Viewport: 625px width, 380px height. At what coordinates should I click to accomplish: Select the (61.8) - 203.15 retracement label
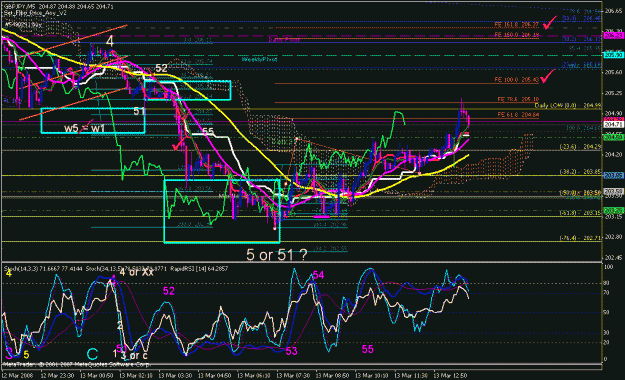coord(580,213)
